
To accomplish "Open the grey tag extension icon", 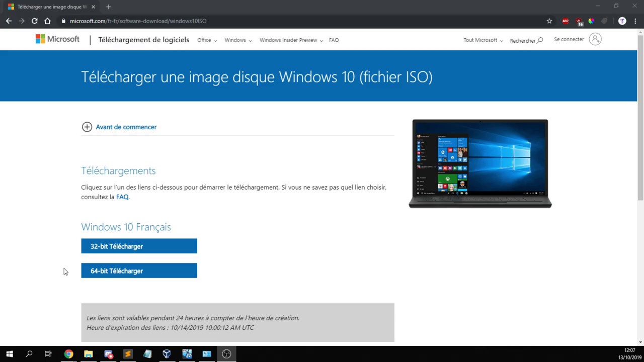I will click(x=604, y=21).
